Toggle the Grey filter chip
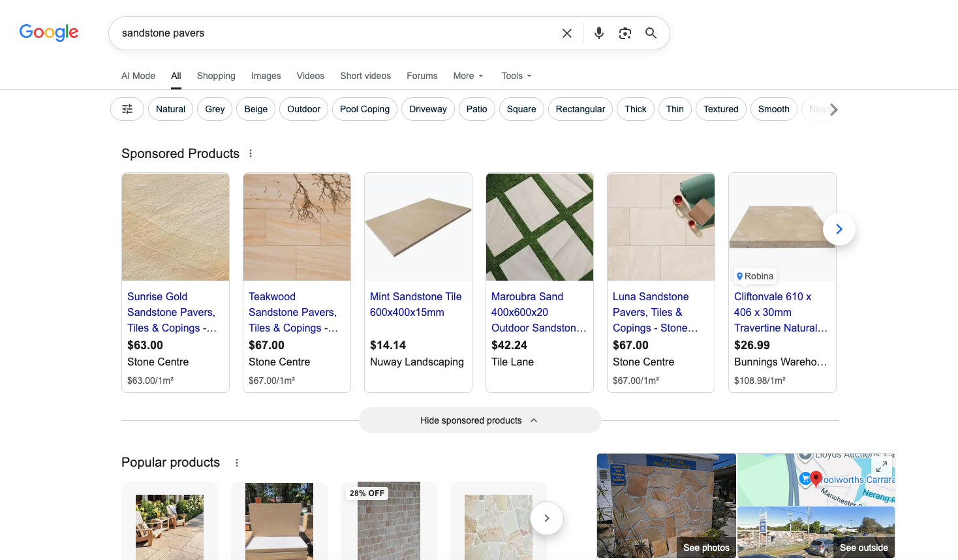 coord(215,109)
